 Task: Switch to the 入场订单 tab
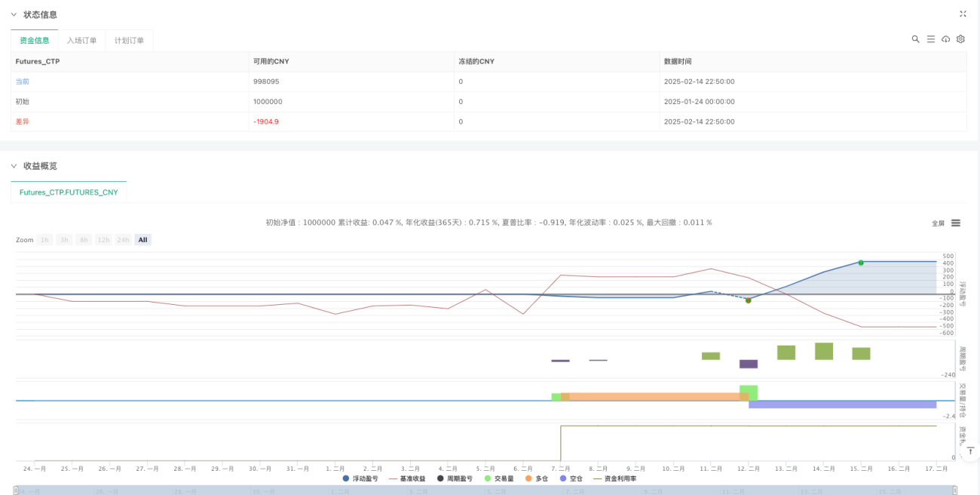coord(81,41)
